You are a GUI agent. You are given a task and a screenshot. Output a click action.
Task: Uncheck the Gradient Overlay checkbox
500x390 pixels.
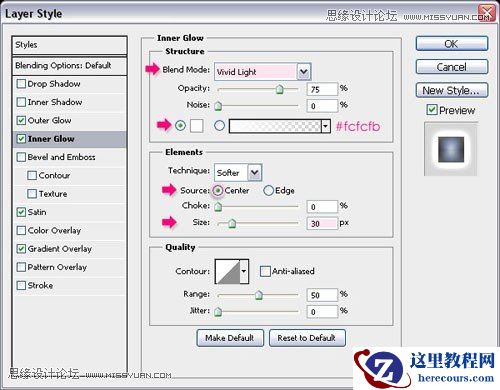[21, 249]
